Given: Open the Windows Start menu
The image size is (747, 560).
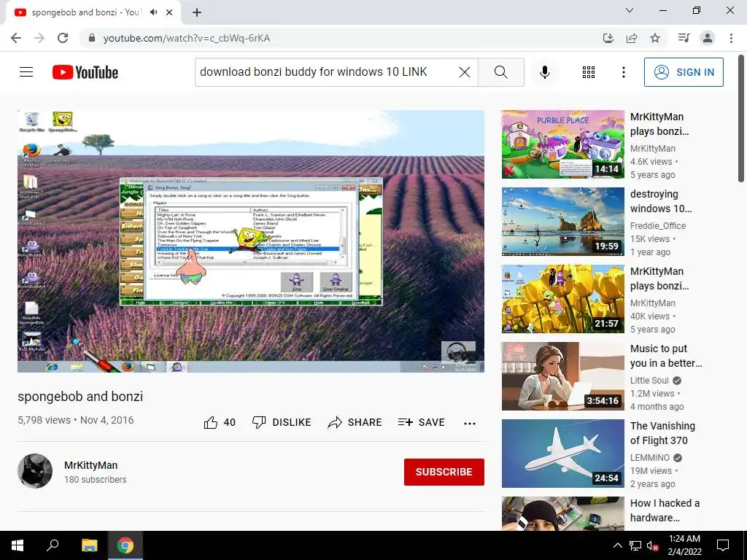Looking at the screenshot, I should (x=18, y=545).
